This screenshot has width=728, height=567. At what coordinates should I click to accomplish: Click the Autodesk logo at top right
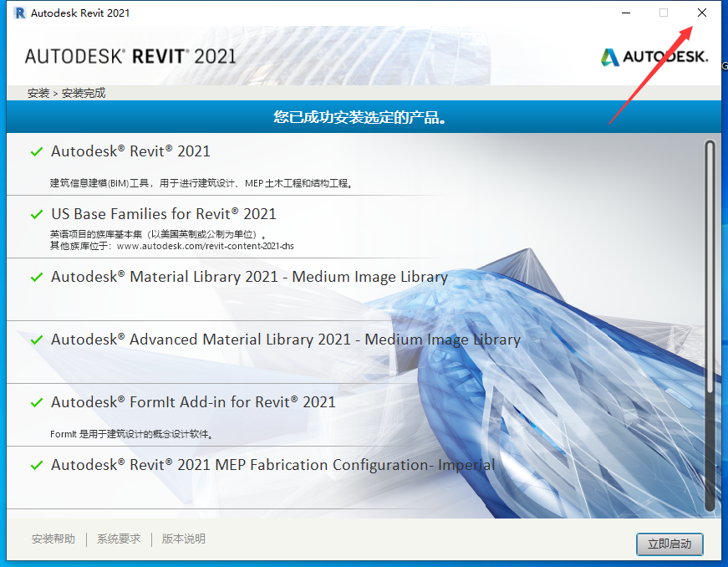point(653,57)
